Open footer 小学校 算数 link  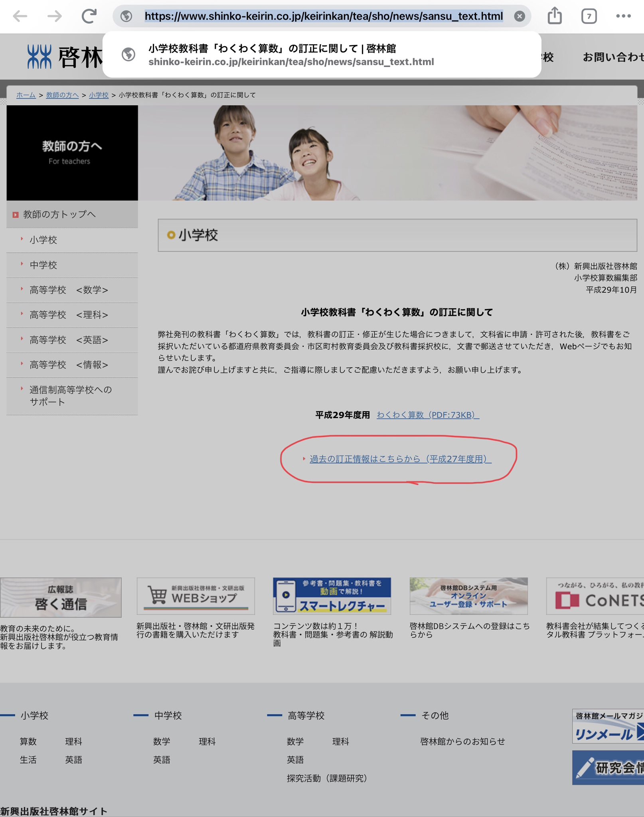click(28, 742)
